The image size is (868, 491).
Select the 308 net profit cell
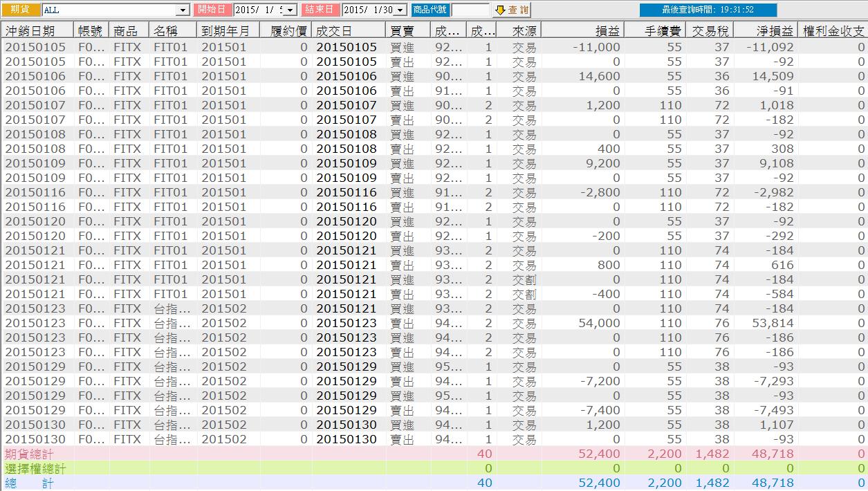(x=782, y=149)
